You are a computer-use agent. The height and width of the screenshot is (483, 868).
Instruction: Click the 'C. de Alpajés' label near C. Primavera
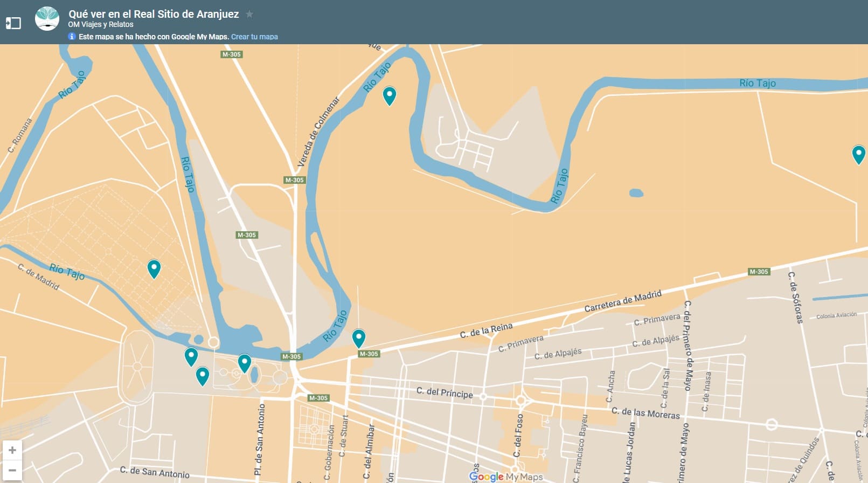point(558,354)
